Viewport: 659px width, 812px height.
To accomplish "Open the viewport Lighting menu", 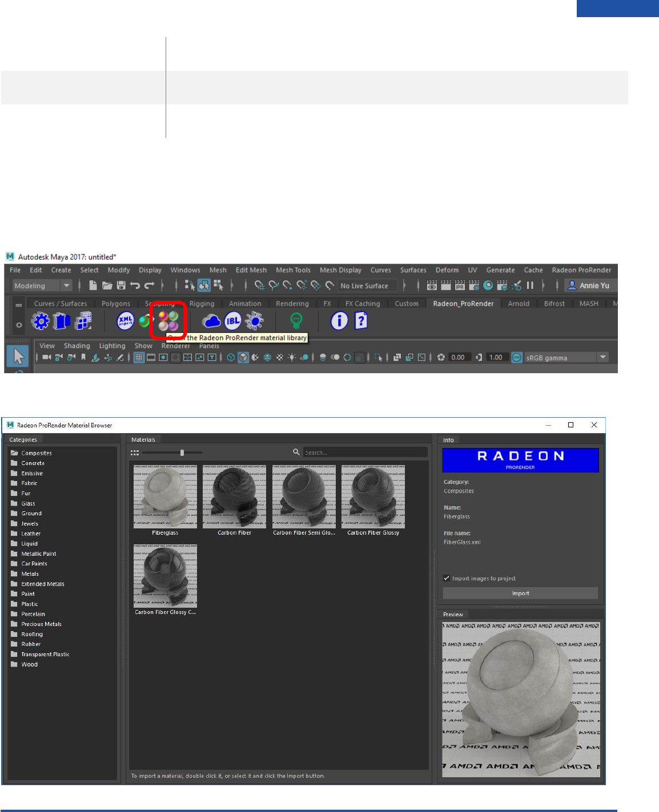I will 112,346.
